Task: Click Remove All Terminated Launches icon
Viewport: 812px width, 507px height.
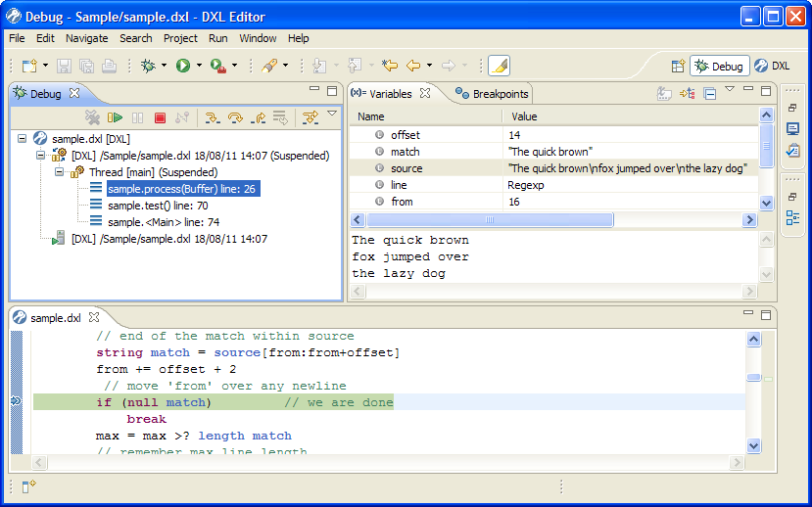Action: coord(92,118)
